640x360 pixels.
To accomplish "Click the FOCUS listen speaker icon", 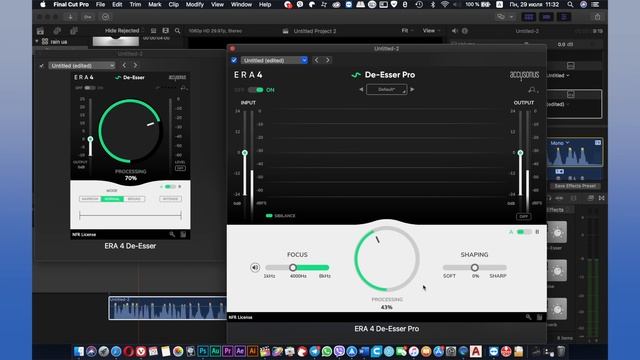I will coord(255,268).
